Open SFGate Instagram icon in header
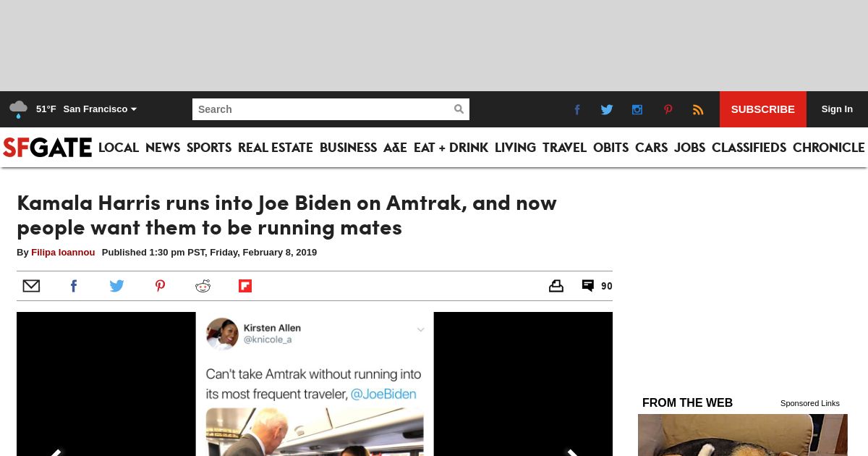 pos(637,109)
